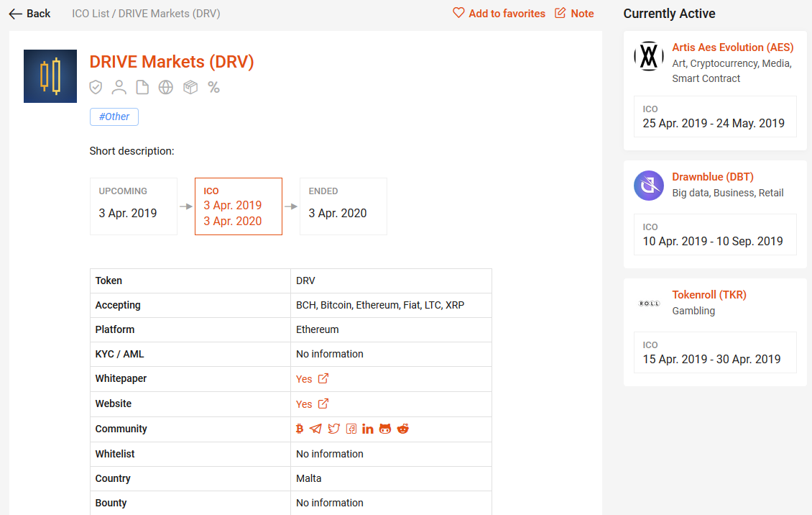The image size is (812, 515).
Task: Click the pencil icon beside Note
Action: (560, 13)
